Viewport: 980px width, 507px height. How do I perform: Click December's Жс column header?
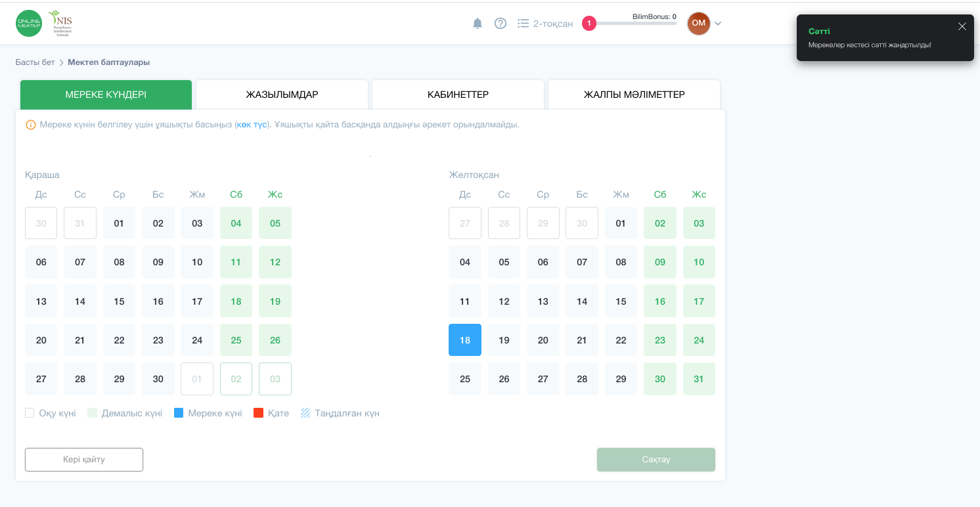699,194
